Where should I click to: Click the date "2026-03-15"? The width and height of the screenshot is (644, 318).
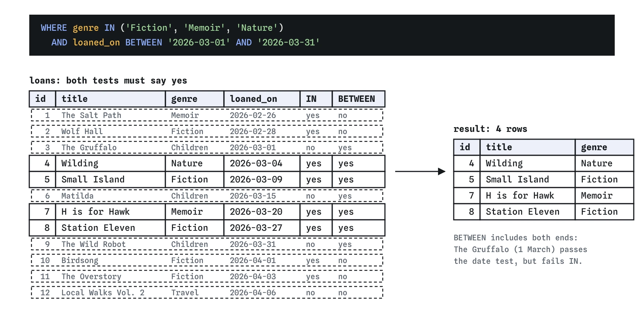coord(253,196)
